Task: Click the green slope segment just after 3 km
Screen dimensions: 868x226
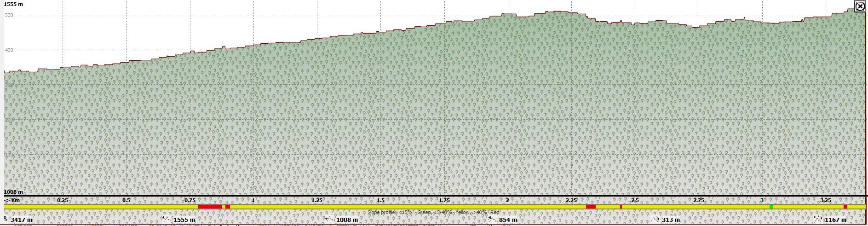Action: coord(771,207)
